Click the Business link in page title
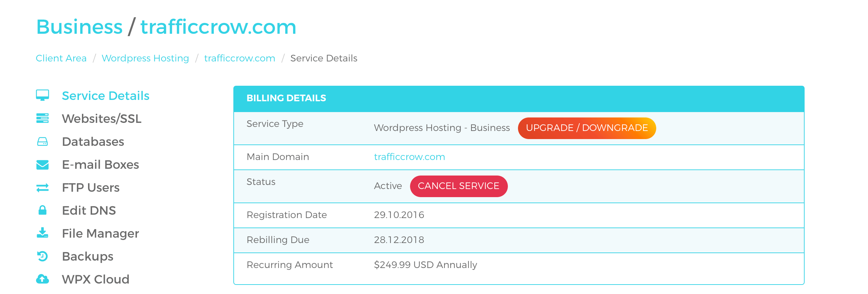This screenshot has height=294, width=868. click(x=79, y=27)
